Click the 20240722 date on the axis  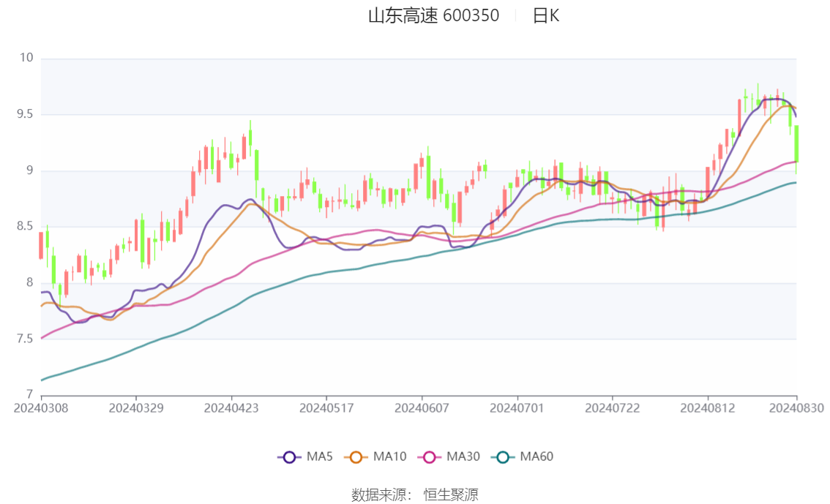click(x=613, y=408)
